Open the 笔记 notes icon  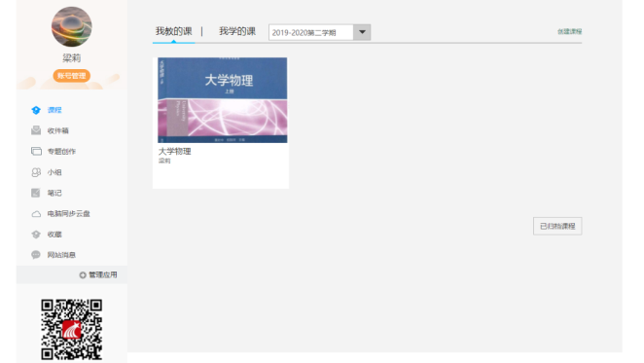(x=36, y=193)
